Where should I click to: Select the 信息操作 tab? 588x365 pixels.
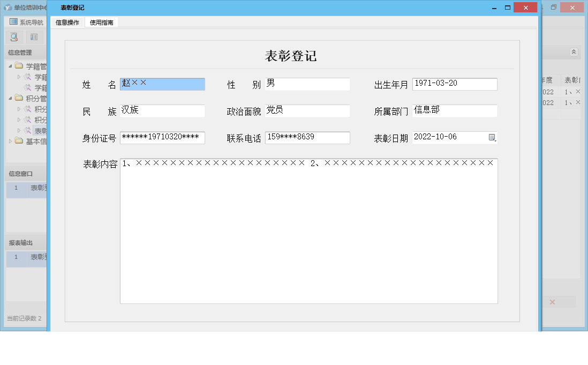(67, 23)
